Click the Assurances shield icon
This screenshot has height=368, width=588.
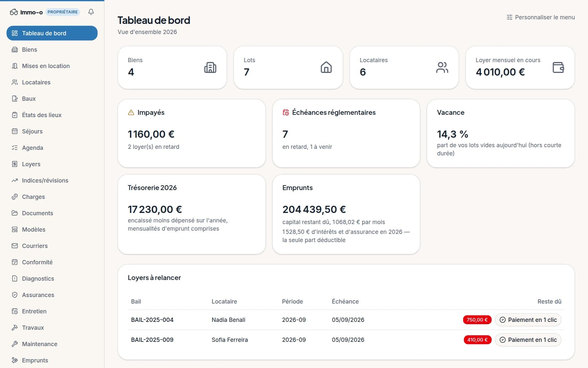[x=15, y=295]
